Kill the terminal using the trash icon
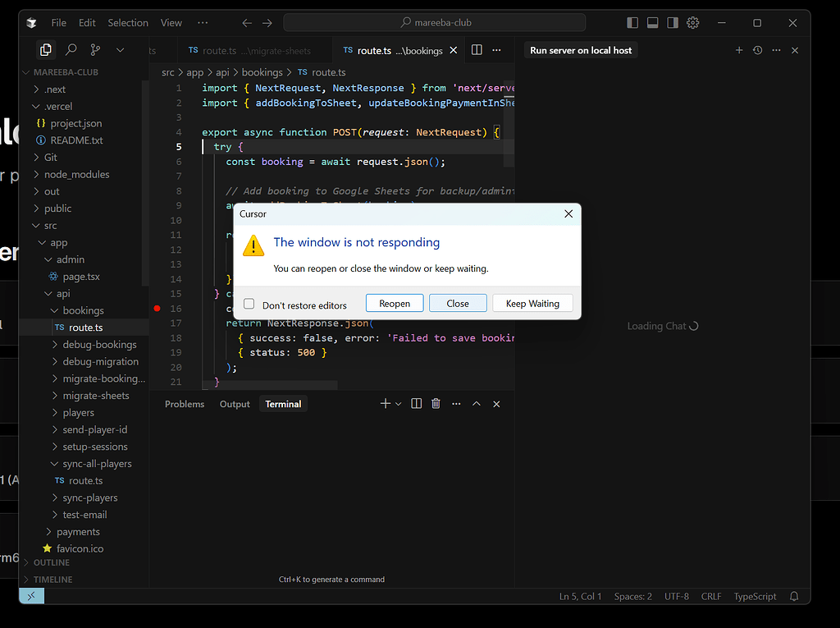Image resolution: width=840 pixels, height=628 pixels. [436, 403]
